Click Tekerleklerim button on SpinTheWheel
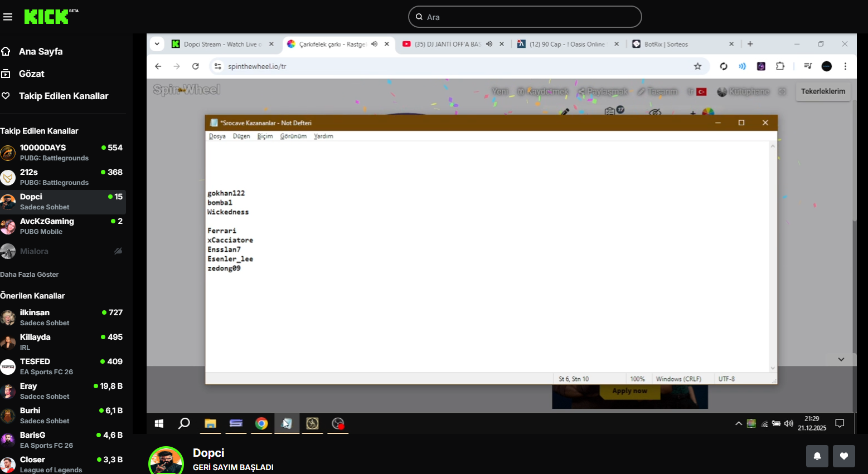 (x=823, y=91)
